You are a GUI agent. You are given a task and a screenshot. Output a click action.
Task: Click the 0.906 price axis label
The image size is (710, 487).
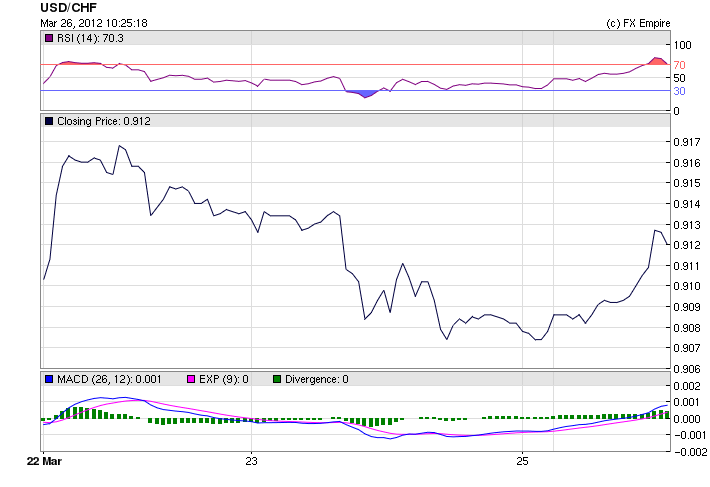coord(687,369)
